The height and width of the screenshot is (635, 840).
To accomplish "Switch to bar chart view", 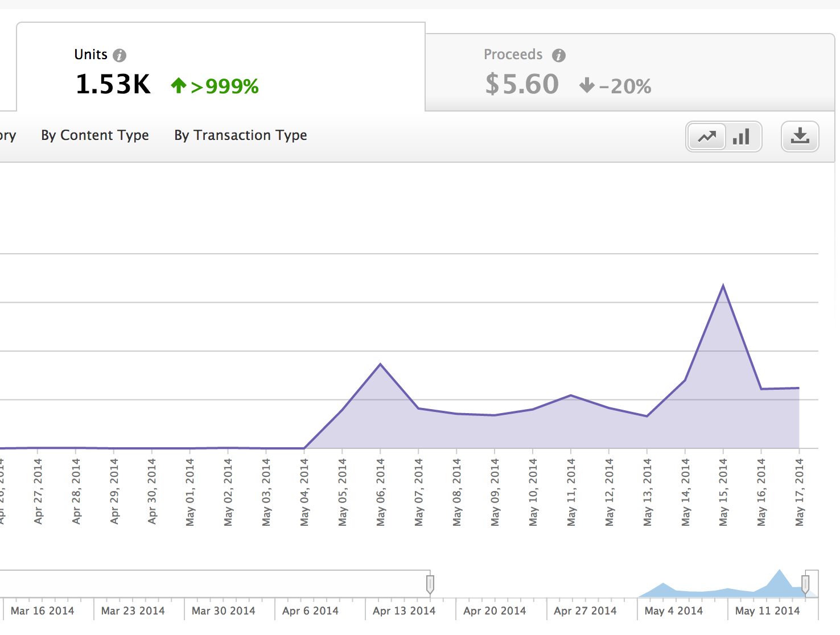I will coord(742,137).
